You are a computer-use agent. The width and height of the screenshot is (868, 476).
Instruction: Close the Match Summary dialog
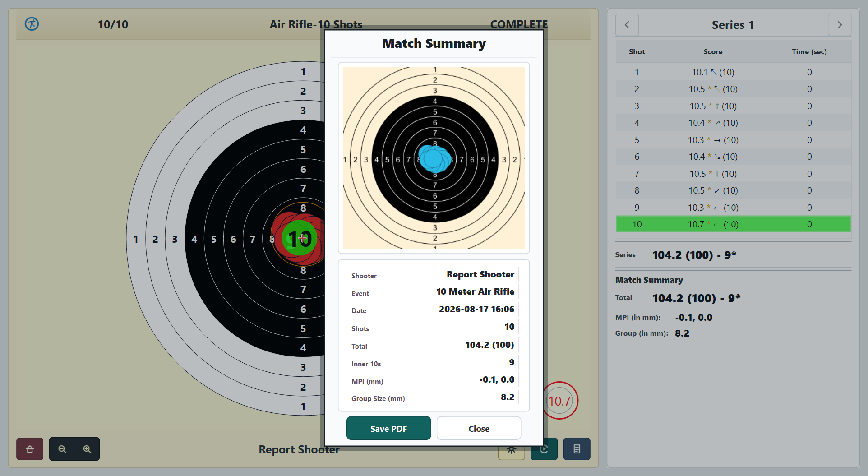pyautogui.click(x=479, y=428)
